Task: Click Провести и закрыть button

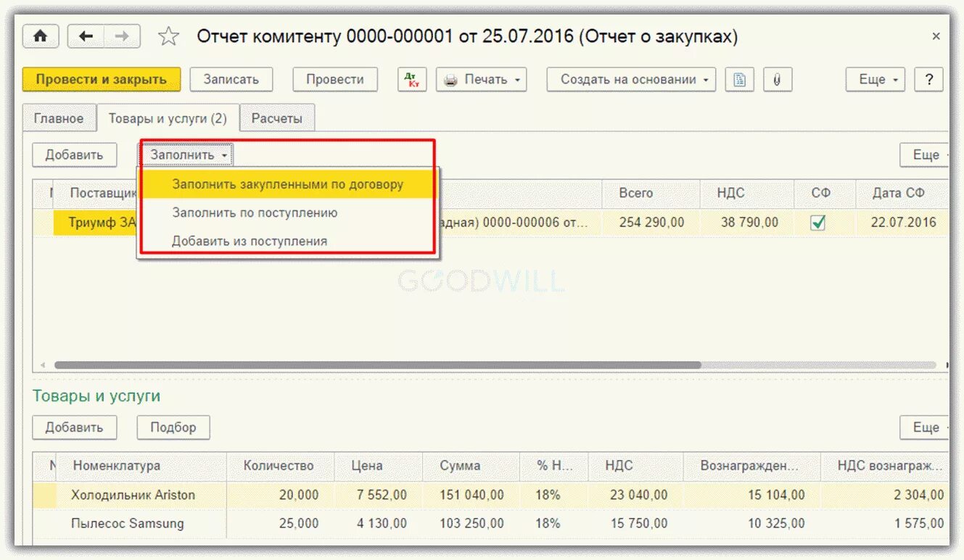Action: [102, 80]
